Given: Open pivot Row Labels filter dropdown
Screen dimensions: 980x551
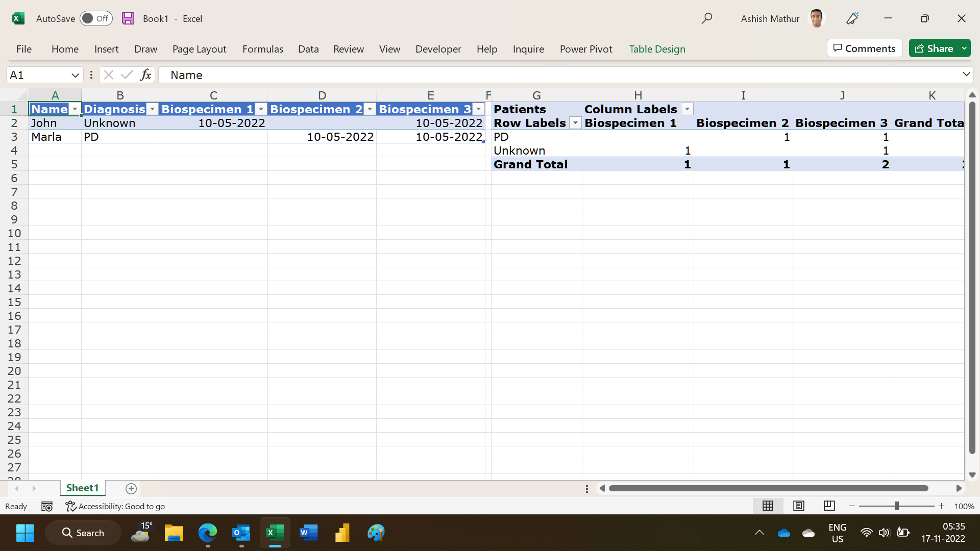Looking at the screenshot, I should click(575, 123).
